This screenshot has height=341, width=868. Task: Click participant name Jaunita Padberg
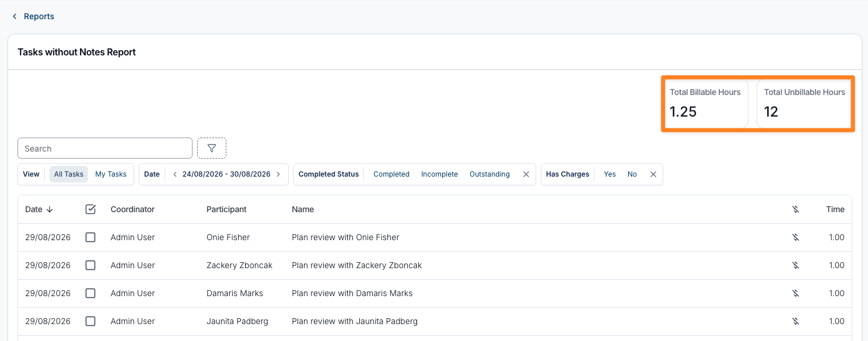237,321
